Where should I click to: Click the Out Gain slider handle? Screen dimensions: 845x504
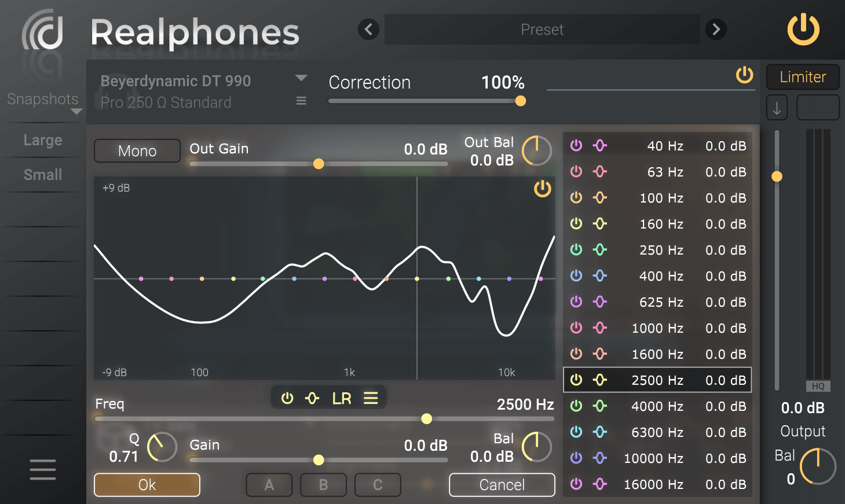tap(319, 164)
